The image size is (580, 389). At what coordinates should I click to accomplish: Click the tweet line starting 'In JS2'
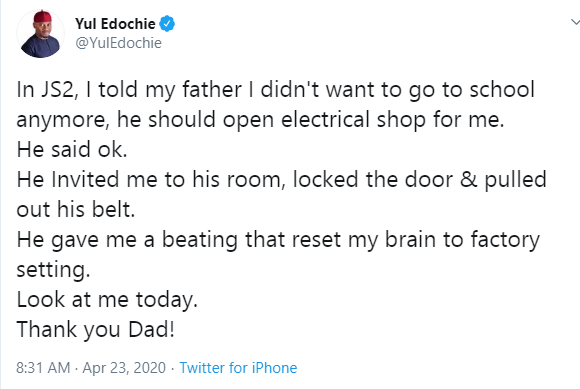pos(276,90)
